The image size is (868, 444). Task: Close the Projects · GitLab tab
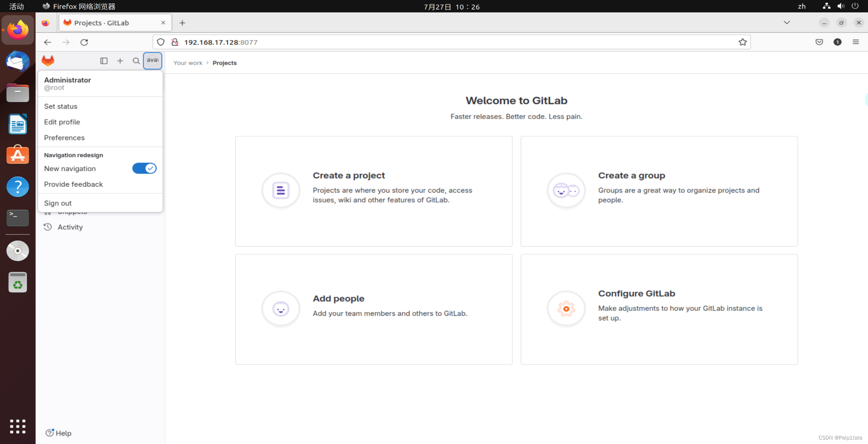pos(163,23)
